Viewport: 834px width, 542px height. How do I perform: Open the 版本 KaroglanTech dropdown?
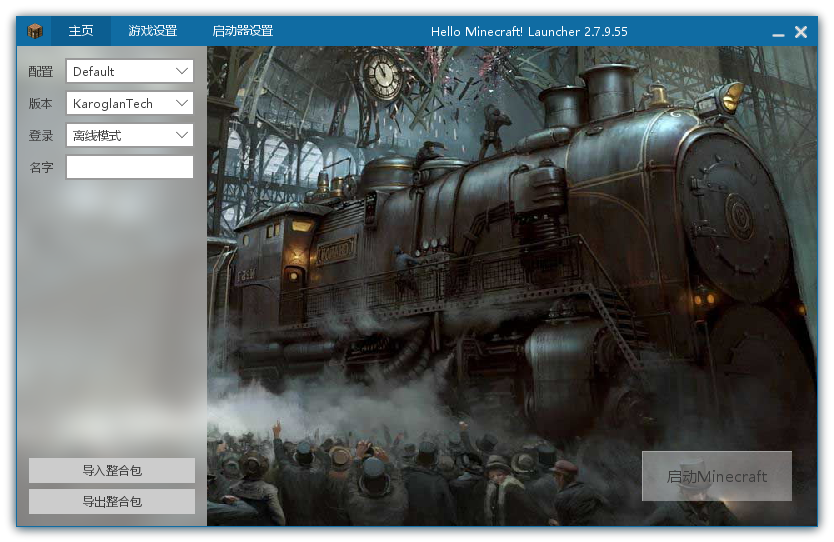129,103
